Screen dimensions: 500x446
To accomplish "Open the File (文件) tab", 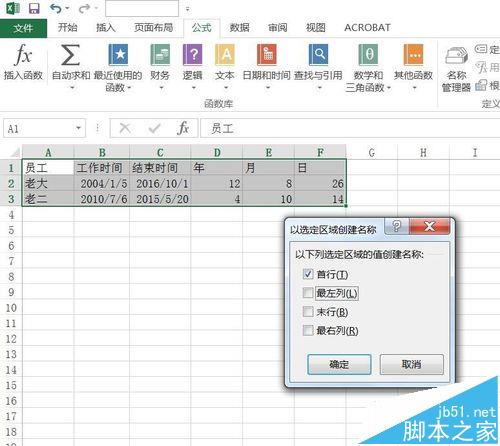I will 23,28.
